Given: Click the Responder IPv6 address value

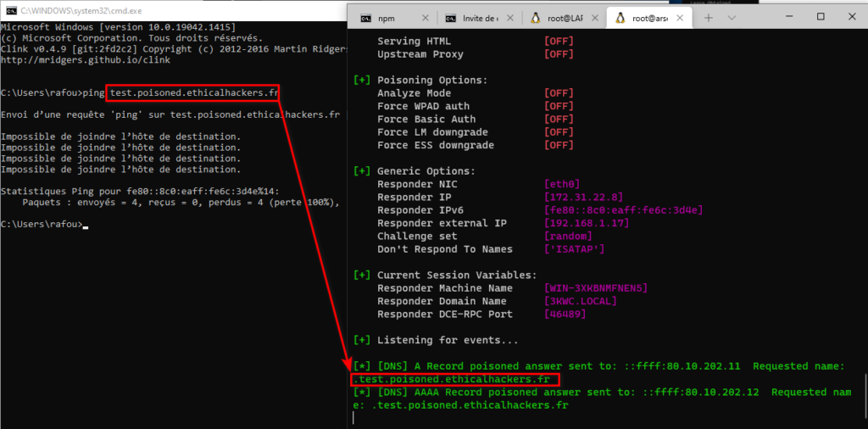Looking at the screenshot, I should pyautogui.click(x=624, y=210).
